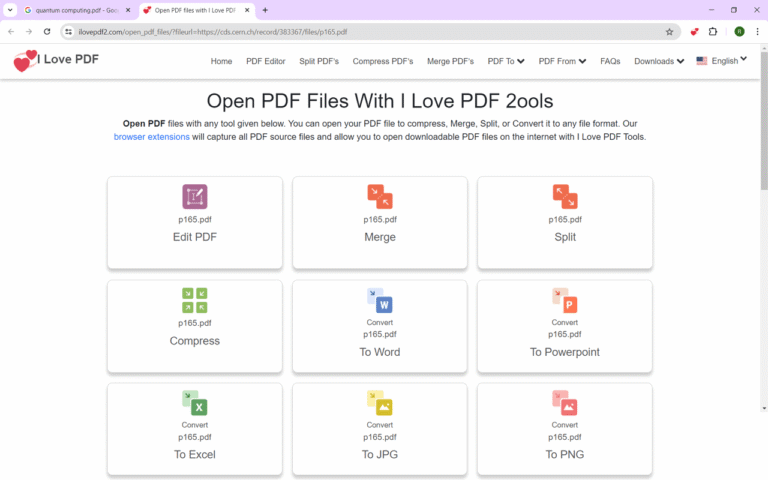The image size is (768, 480).
Task: Follow the browser extensions link
Action: pos(151,137)
